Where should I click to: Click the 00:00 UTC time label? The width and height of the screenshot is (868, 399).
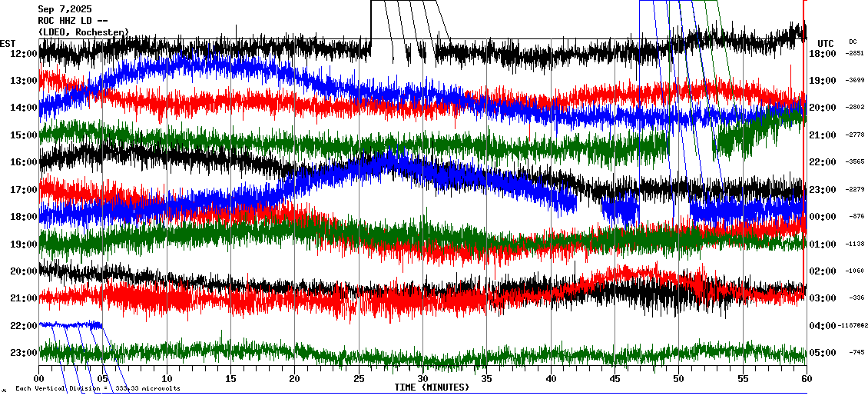(823, 217)
